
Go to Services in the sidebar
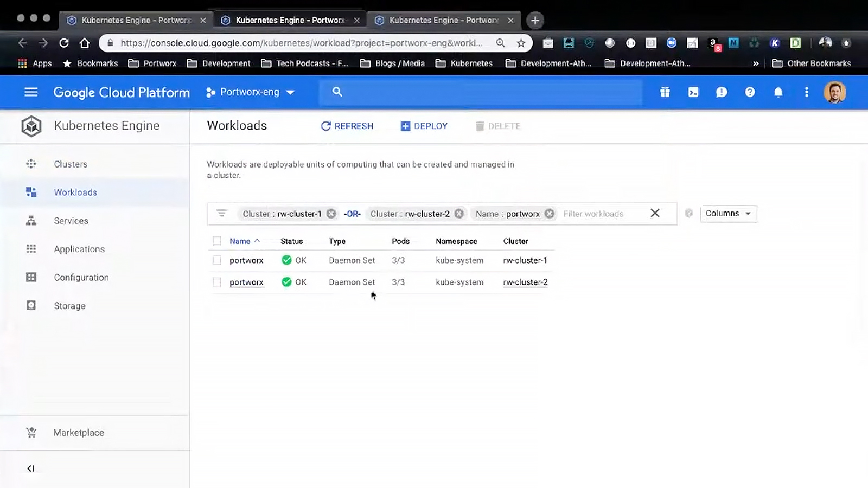[71, 221]
